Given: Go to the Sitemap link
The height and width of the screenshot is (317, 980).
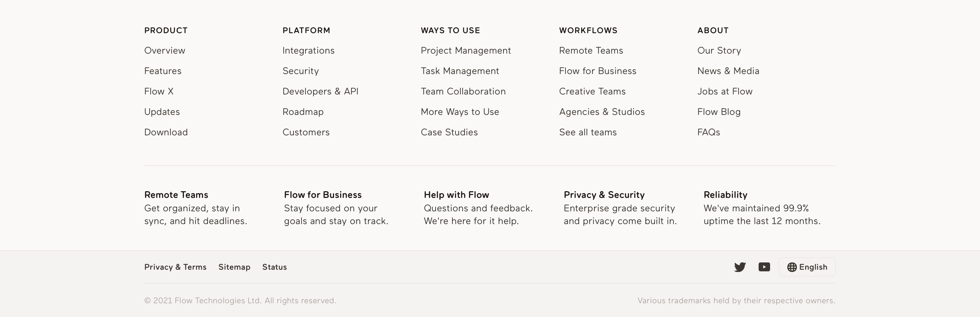Looking at the screenshot, I should [234, 267].
